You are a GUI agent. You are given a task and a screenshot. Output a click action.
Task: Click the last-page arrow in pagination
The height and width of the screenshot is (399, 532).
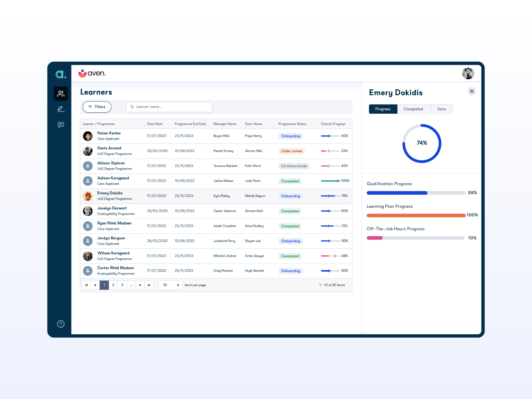coord(149,285)
